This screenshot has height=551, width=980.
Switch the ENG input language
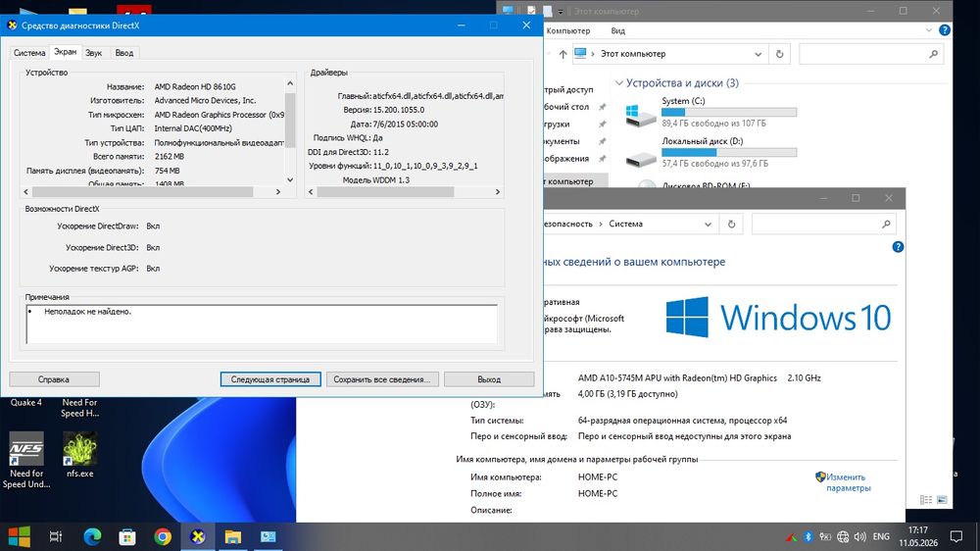tap(881, 536)
